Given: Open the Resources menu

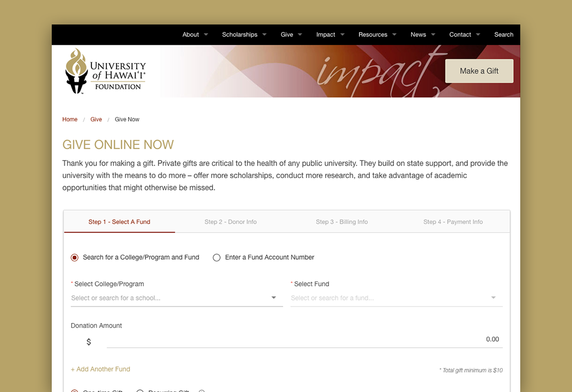Looking at the screenshot, I should coord(377,35).
